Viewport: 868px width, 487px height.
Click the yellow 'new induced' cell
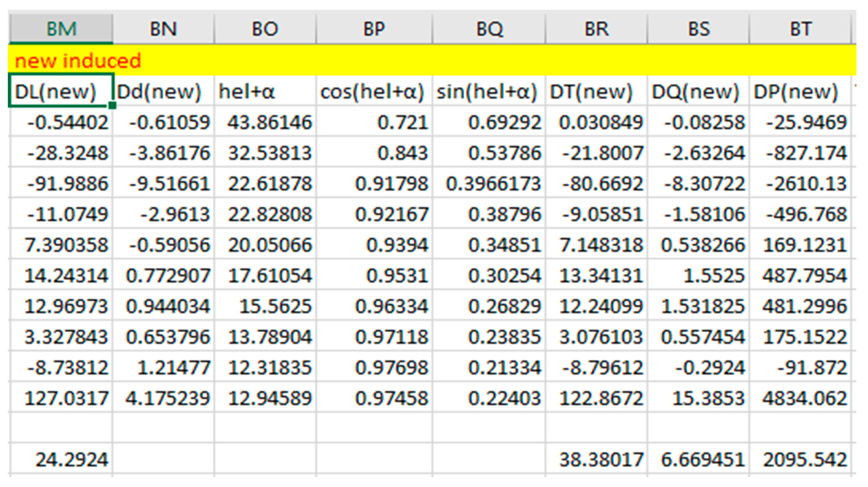pyautogui.click(x=77, y=61)
